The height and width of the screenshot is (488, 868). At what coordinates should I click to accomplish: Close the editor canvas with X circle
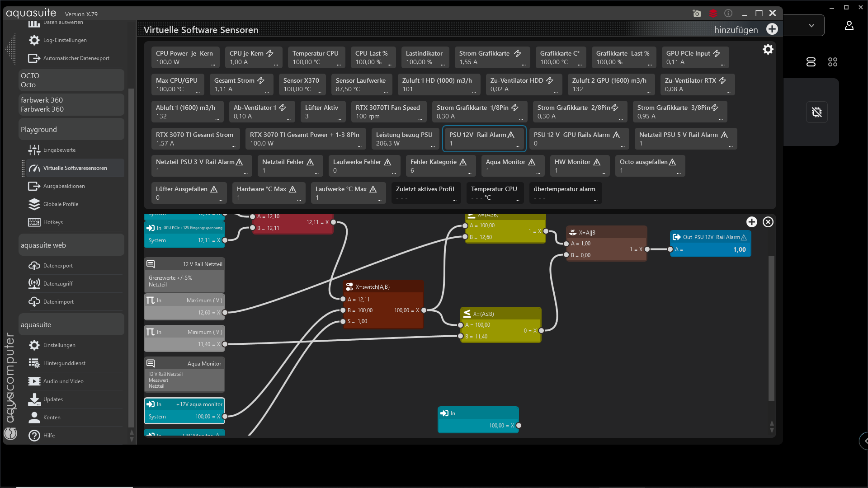pyautogui.click(x=768, y=222)
